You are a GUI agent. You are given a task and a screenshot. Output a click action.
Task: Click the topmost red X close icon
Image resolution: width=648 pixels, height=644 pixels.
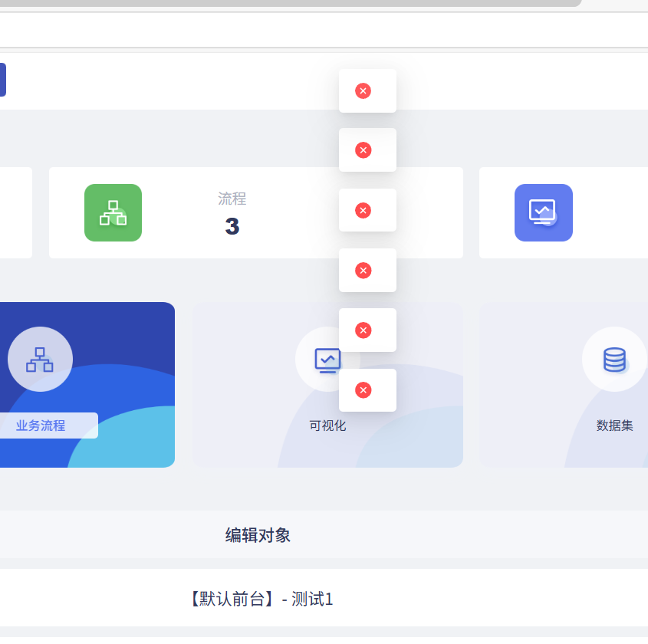363,90
